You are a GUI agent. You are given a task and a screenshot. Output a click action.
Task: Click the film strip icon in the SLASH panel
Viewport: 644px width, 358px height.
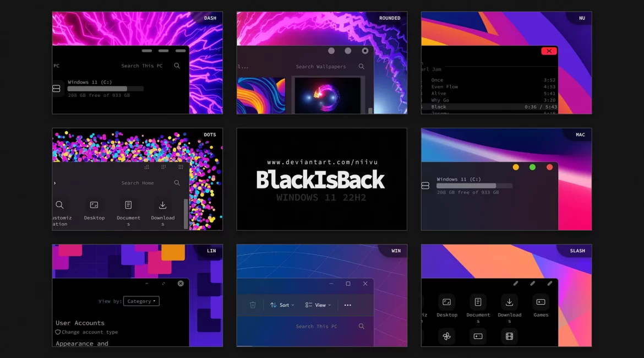509,336
